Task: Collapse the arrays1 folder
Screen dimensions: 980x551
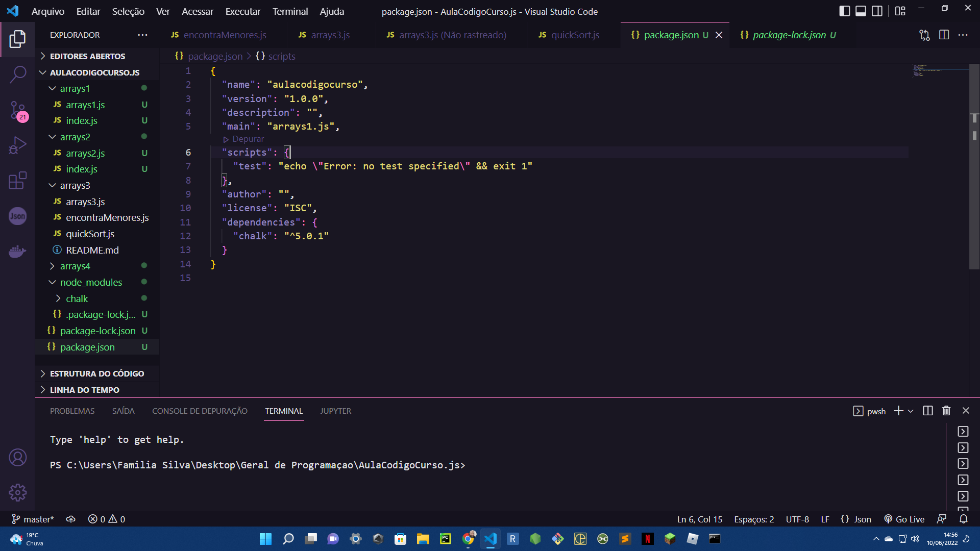Action: [x=75, y=89]
